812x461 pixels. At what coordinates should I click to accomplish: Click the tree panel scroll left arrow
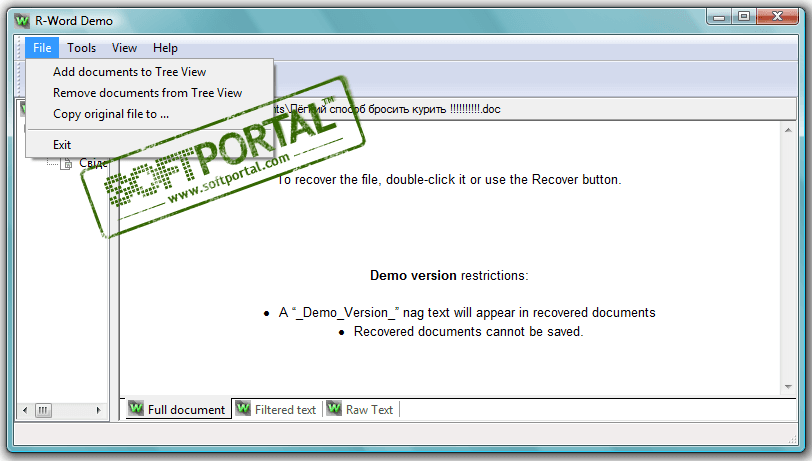[x=25, y=410]
